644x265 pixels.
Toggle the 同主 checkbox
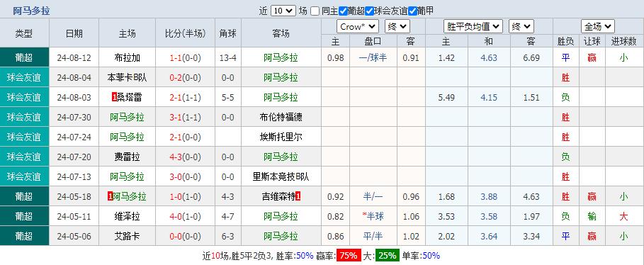pos(315,11)
